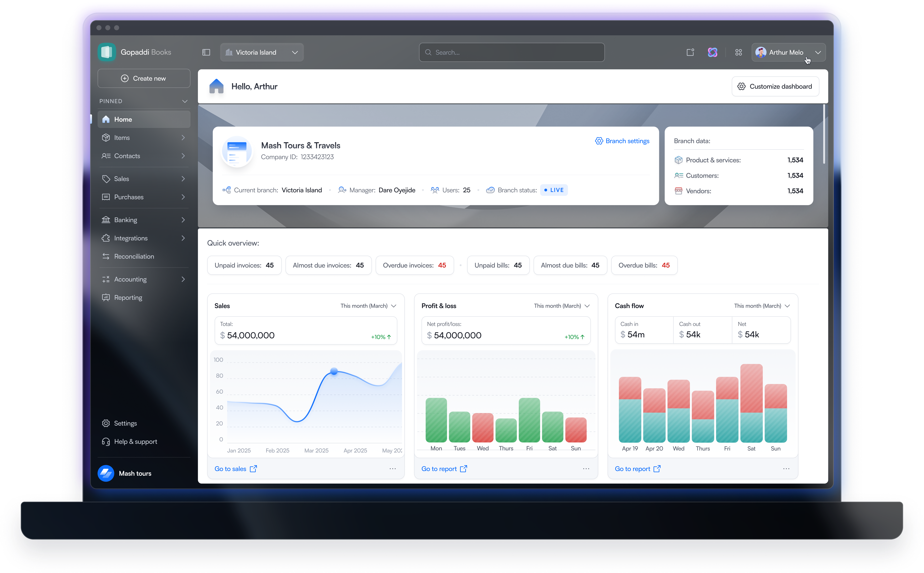
Task: Click the Overdue bills chip
Action: pyautogui.click(x=644, y=265)
